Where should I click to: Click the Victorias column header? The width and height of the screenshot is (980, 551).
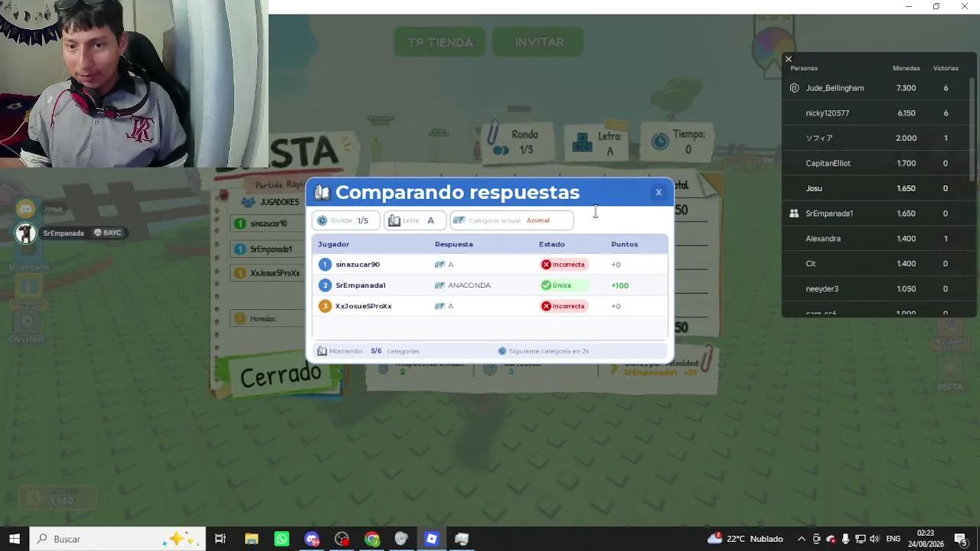[946, 68]
